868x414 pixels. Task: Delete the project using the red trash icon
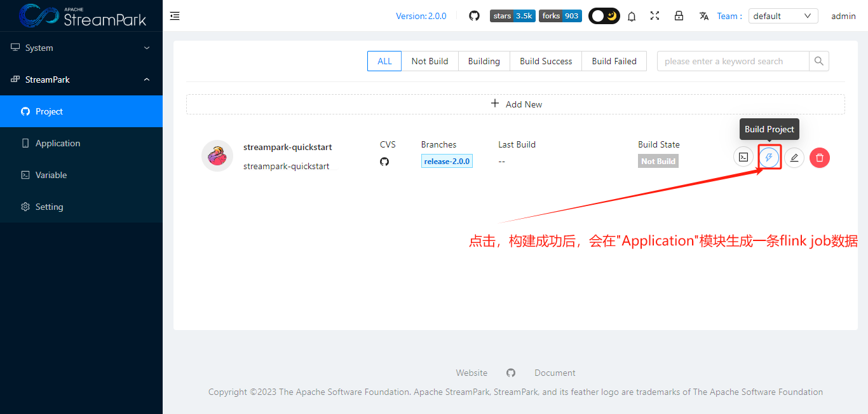coord(819,157)
